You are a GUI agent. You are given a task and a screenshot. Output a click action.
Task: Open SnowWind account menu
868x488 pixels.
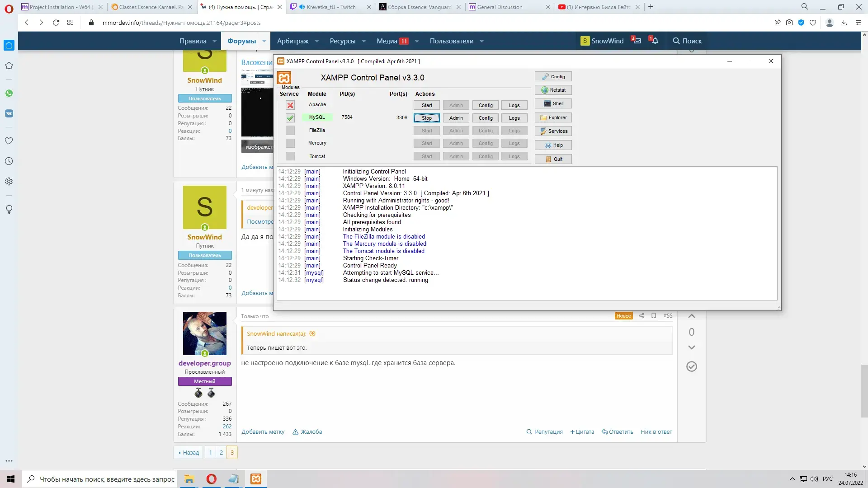pyautogui.click(x=602, y=41)
